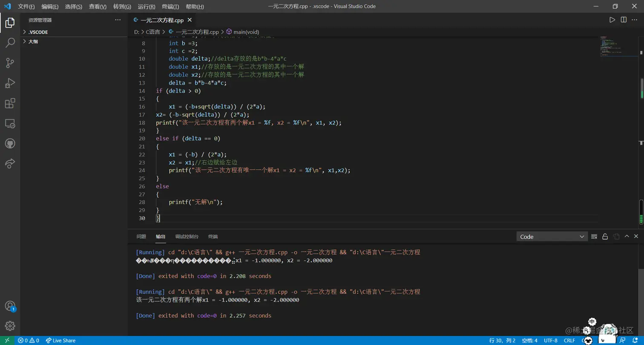Open the Extensions view
This screenshot has height=345, width=644.
pyautogui.click(x=10, y=103)
